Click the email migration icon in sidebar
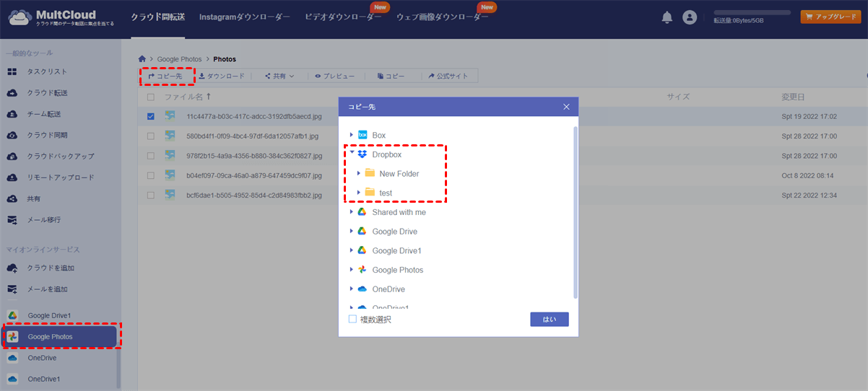 tap(12, 219)
